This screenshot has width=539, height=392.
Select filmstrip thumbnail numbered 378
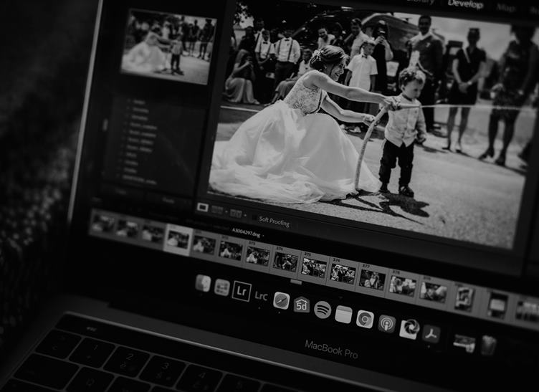403,285
